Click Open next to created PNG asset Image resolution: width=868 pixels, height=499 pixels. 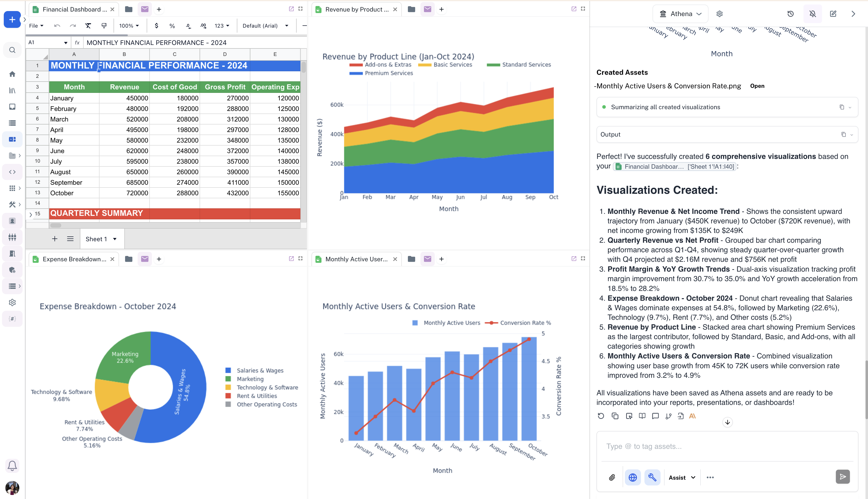click(757, 86)
